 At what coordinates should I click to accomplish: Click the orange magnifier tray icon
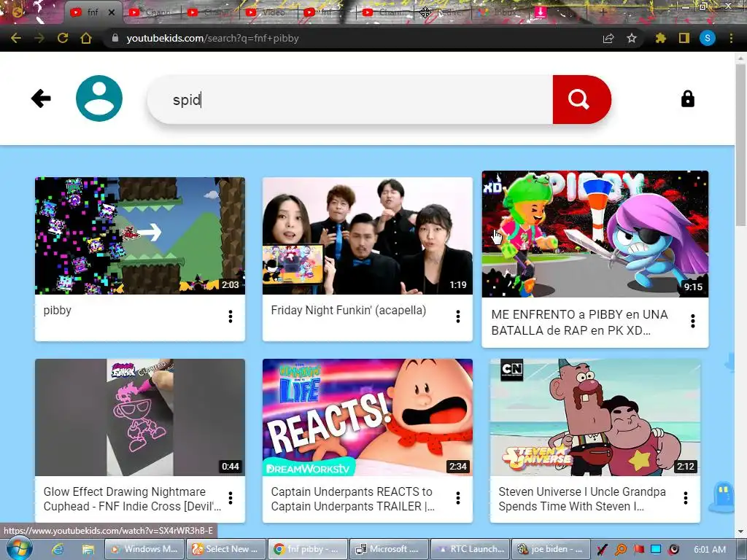click(x=620, y=549)
